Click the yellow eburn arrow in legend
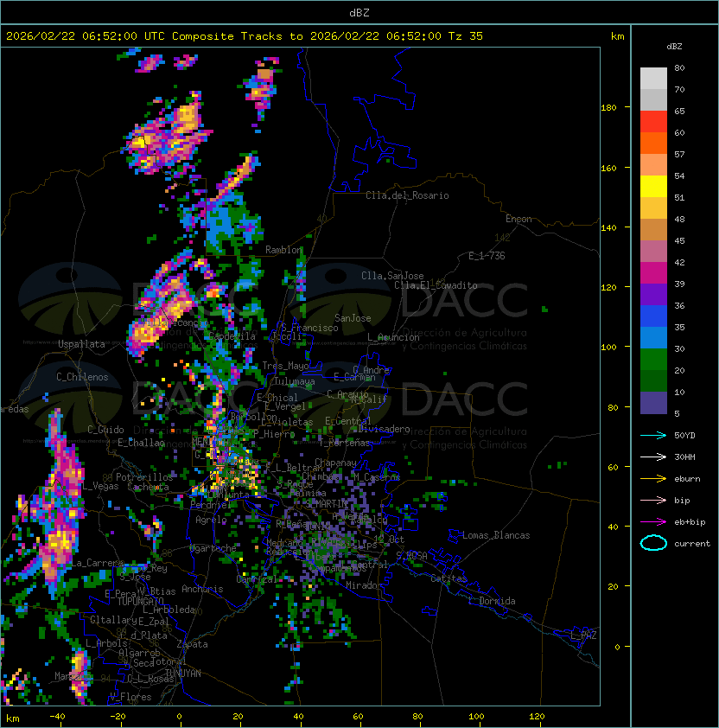Image resolution: width=719 pixels, height=728 pixels. click(653, 479)
